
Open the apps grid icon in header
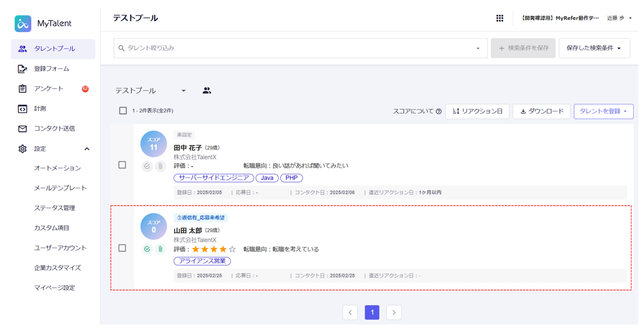[500, 18]
